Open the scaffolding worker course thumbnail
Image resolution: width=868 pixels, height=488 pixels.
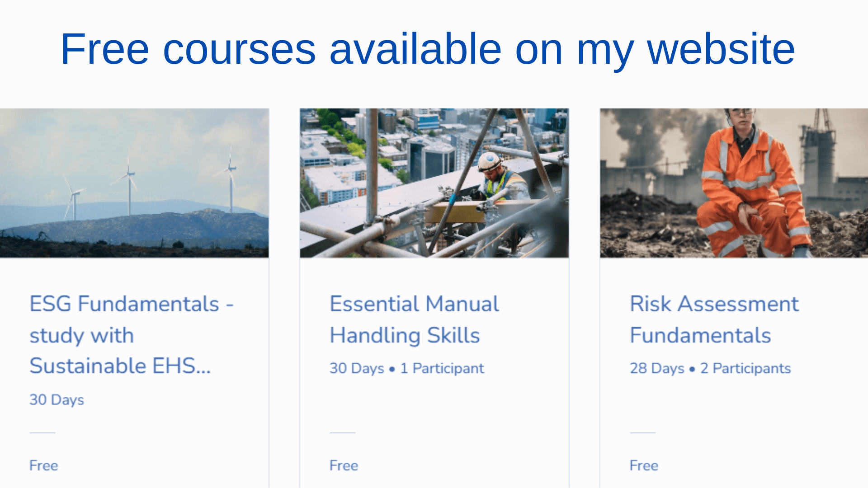pyautogui.click(x=434, y=183)
